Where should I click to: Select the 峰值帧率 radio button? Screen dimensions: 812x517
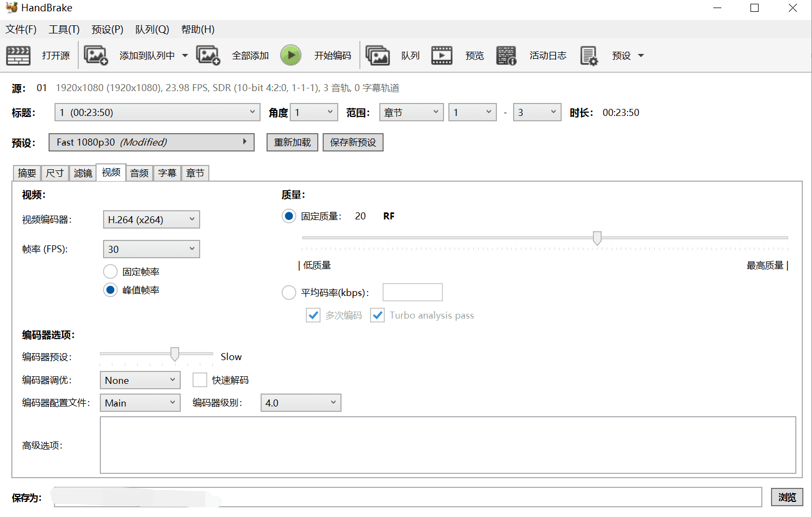pyautogui.click(x=111, y=290)
